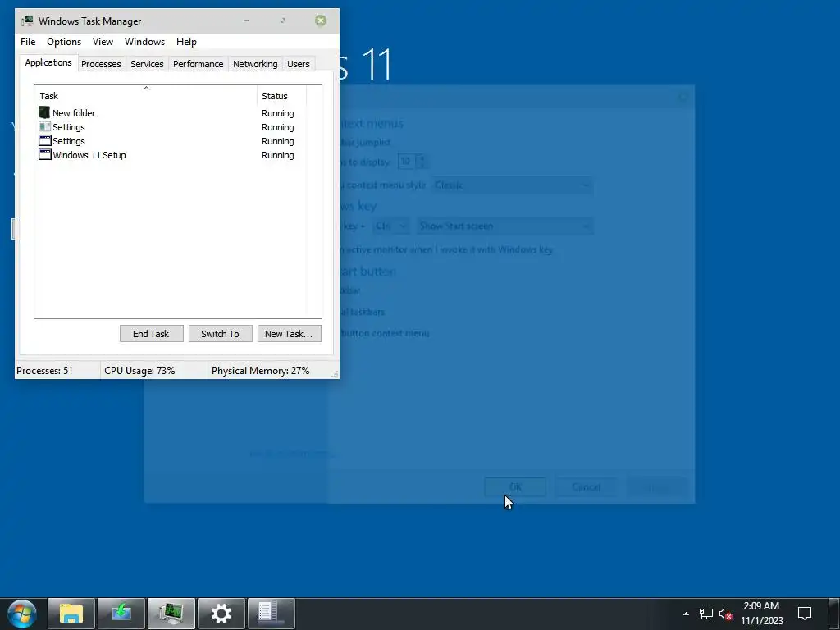Switch to the Users tab
Screen dimensions: 840x630
(298, 64)
